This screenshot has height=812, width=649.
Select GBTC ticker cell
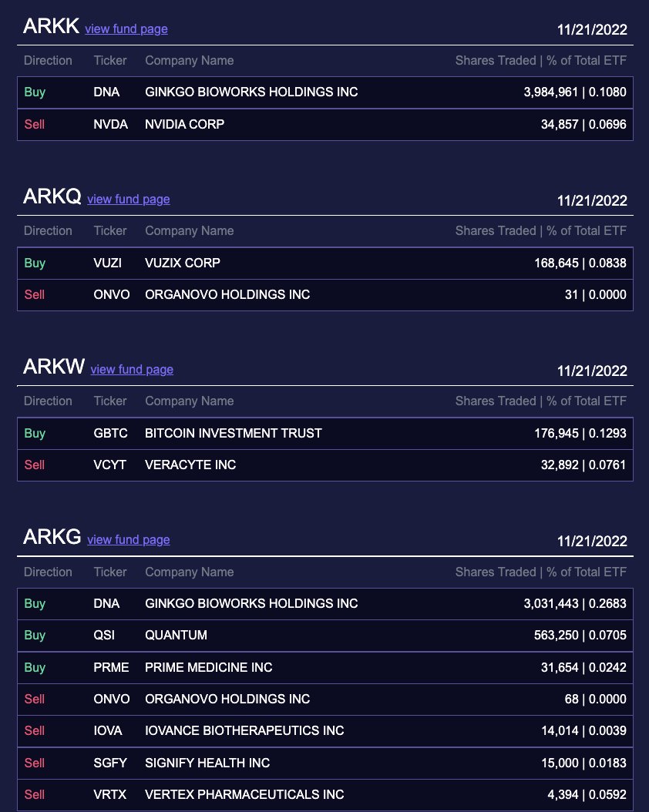click(110, 434)
